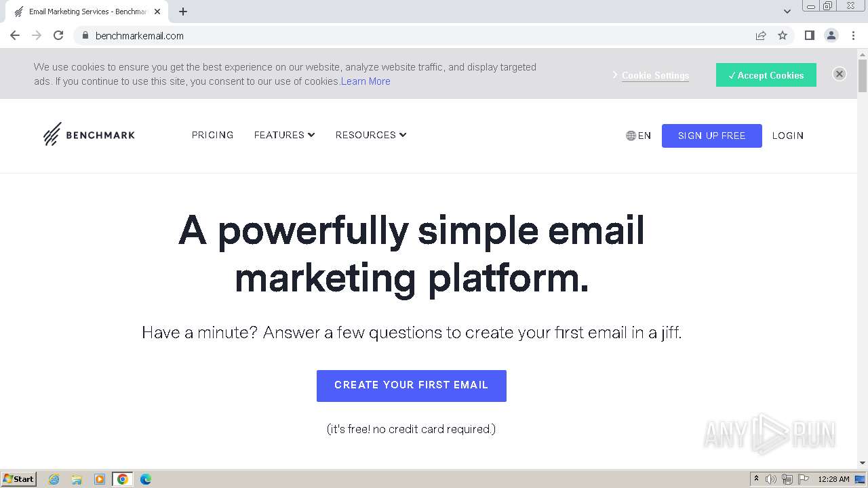Click the Create Your First Email button
Image resolution: width=868 pixels, height=488 pixels.
tap(411, 385)
